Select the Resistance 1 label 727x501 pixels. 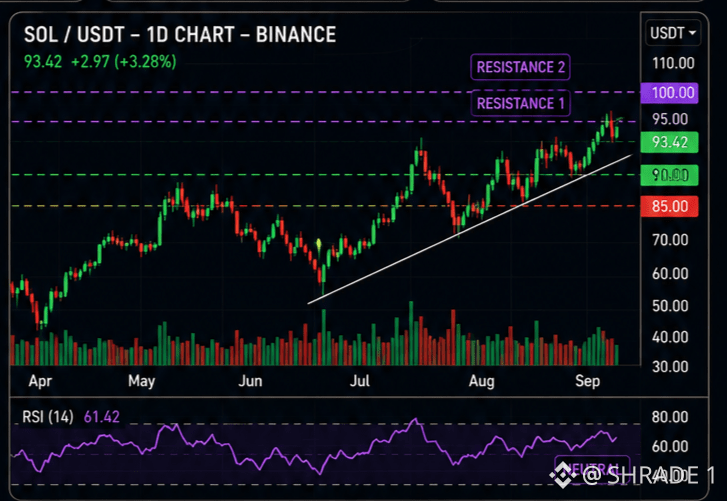pos(520,103)
